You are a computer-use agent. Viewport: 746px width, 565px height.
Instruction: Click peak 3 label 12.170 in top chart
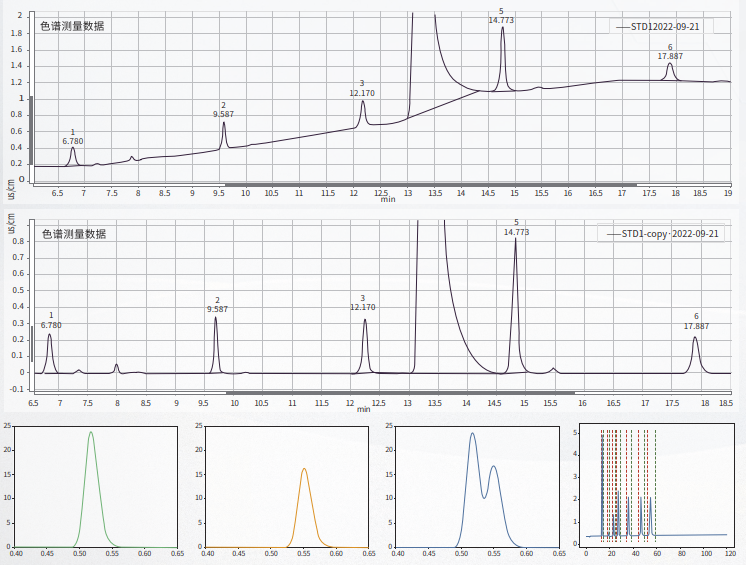click(362, 93)
